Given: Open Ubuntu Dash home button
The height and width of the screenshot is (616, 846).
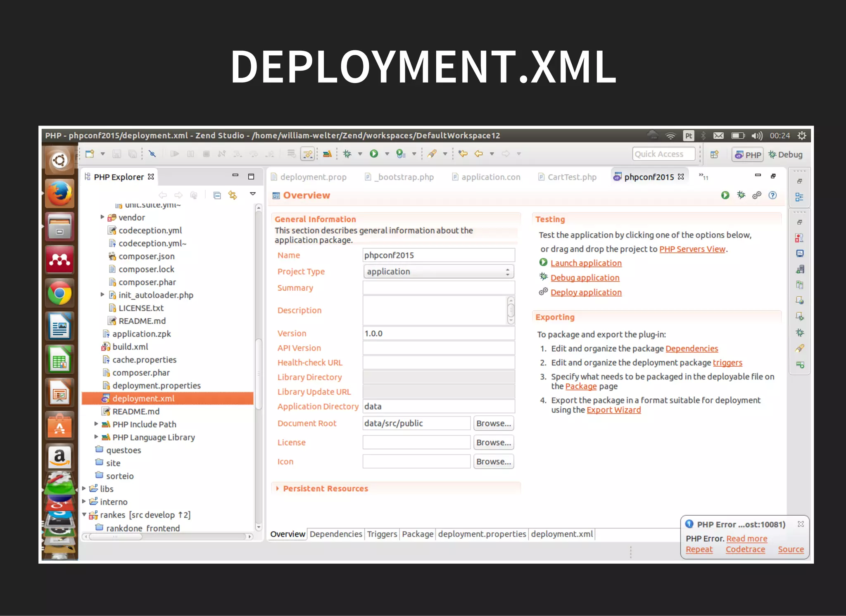Looking at the screenshot, I should tap(60, 160).
